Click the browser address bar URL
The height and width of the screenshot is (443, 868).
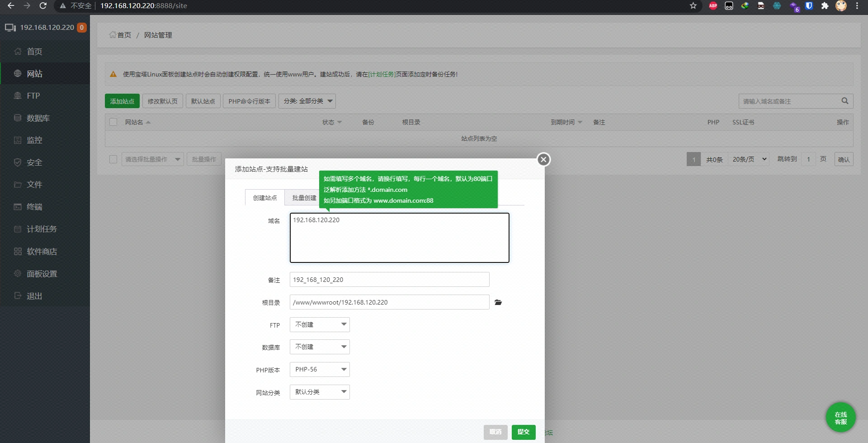(144, 5)
